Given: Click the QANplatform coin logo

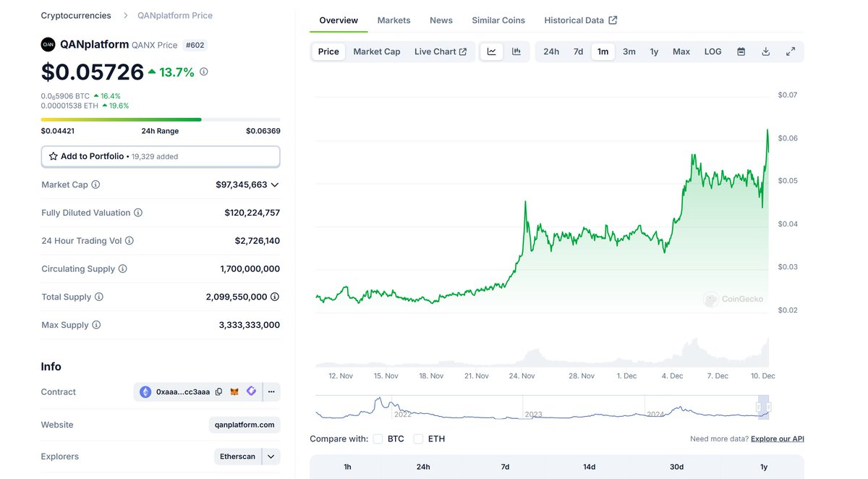Looking at the screenshot, I should pyautogui.click(x=48, y=45).
